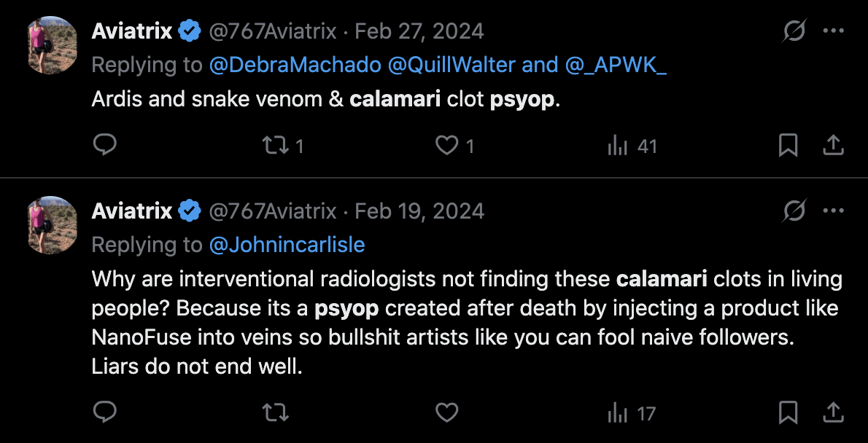This screenshot has height=443, width=868.
Task: Open Grok icon on first tweet
Action: 794,31
